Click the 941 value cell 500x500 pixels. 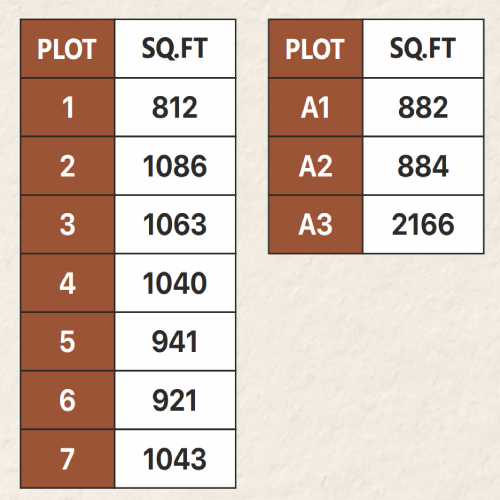coord(175,342)
